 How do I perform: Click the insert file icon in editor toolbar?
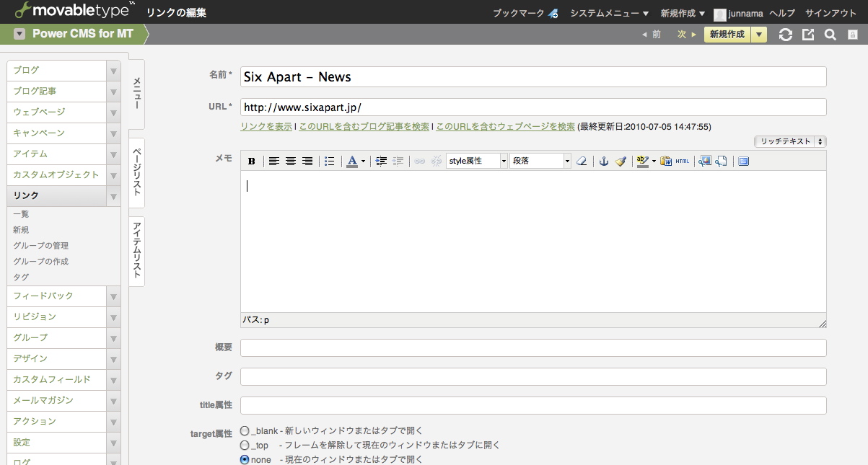coord(722,161)
